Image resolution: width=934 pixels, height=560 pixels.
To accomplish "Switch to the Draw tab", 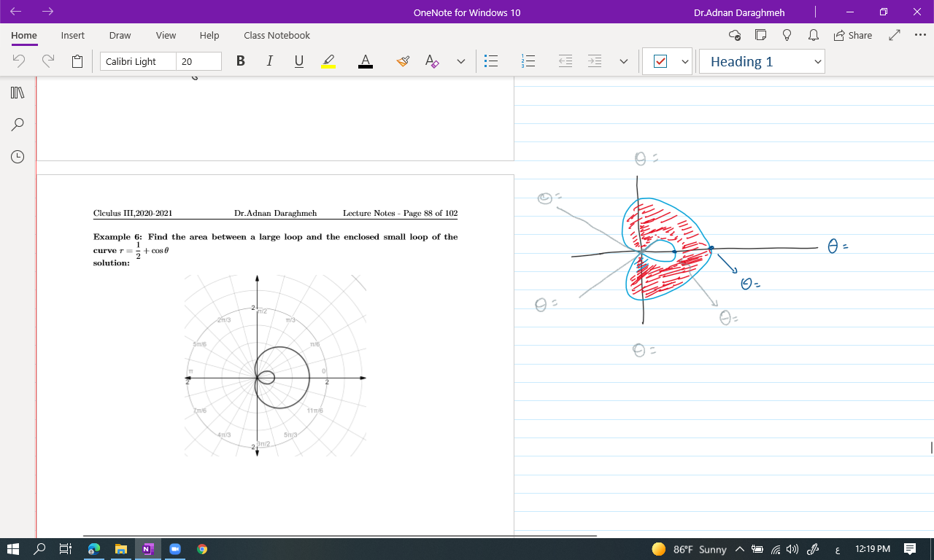I will 120,35.
